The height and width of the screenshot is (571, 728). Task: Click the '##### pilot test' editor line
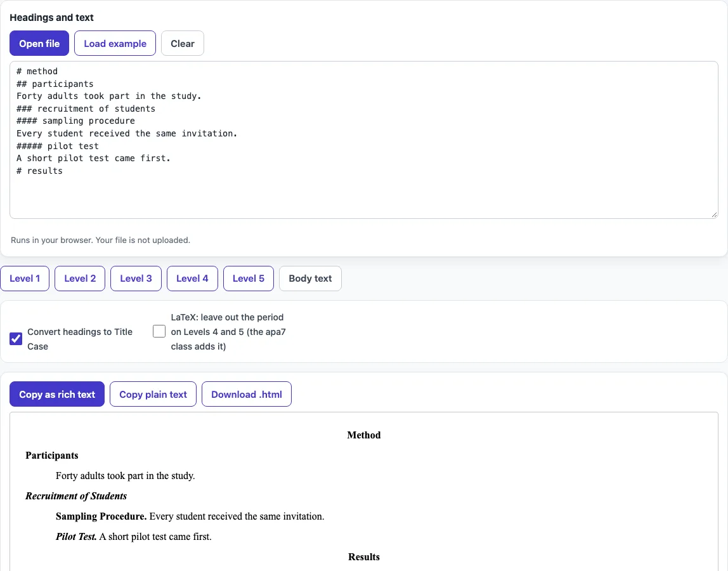(58, 146)
